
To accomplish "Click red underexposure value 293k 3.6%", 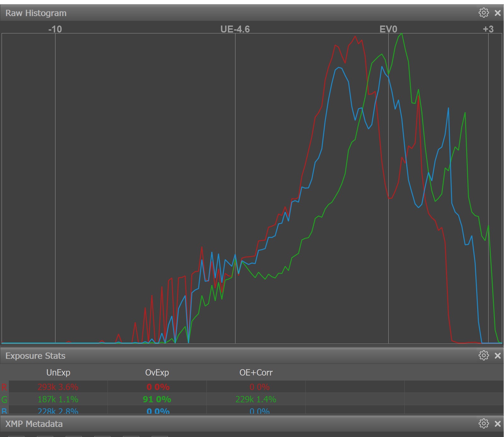I will pos(58,387).
